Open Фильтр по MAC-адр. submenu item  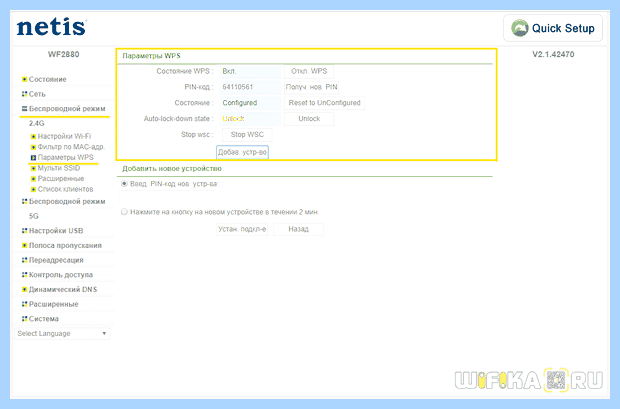(71, 147)
